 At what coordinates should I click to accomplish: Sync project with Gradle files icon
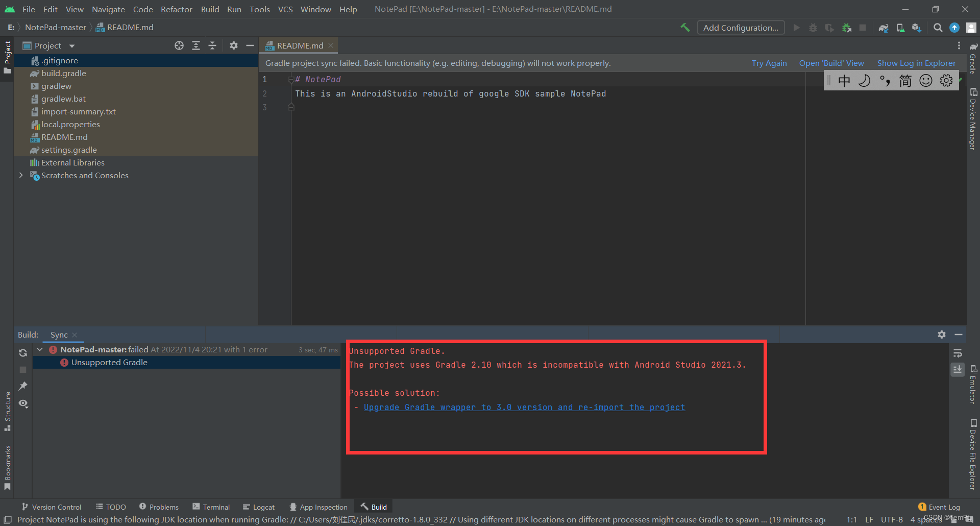pyautogui.click(x=884, y=28)
